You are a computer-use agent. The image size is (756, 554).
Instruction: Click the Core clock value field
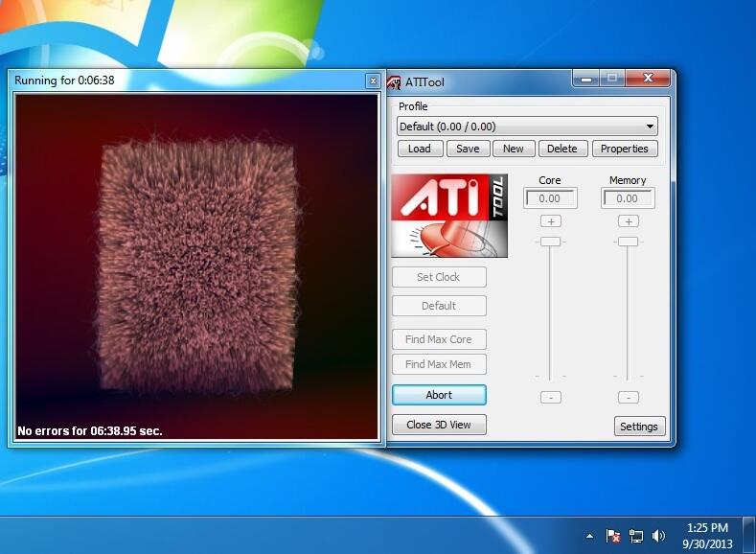[x=550, y=198]
